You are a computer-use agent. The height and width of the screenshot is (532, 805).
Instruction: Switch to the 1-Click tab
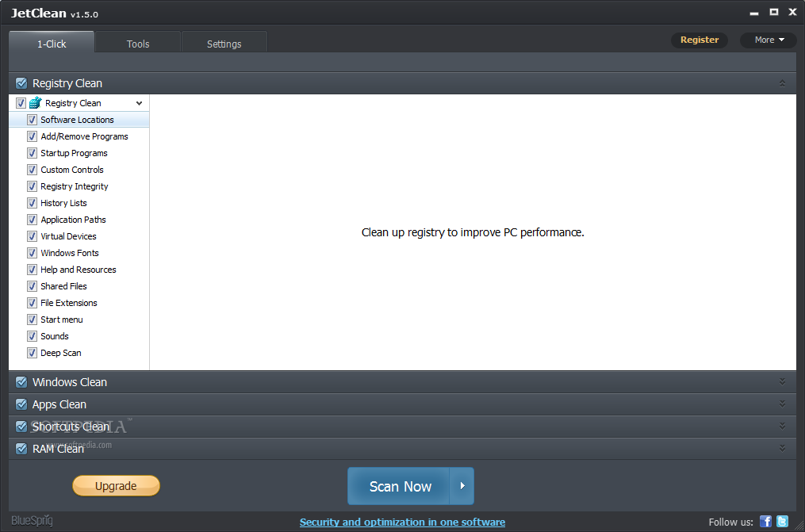(x=52, y=44)
